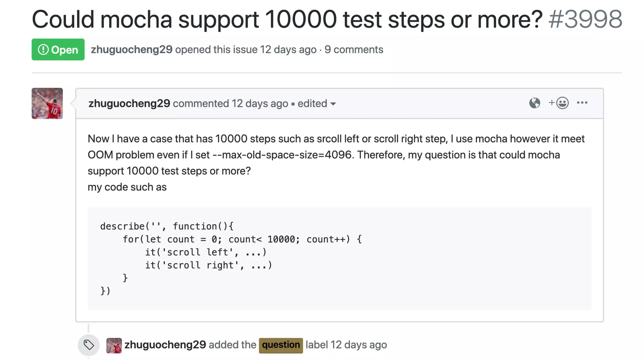This screenshot has height=362, width=644.
Task: Click the comment's "12 days ago" timestamp
Action: (260, 104)
